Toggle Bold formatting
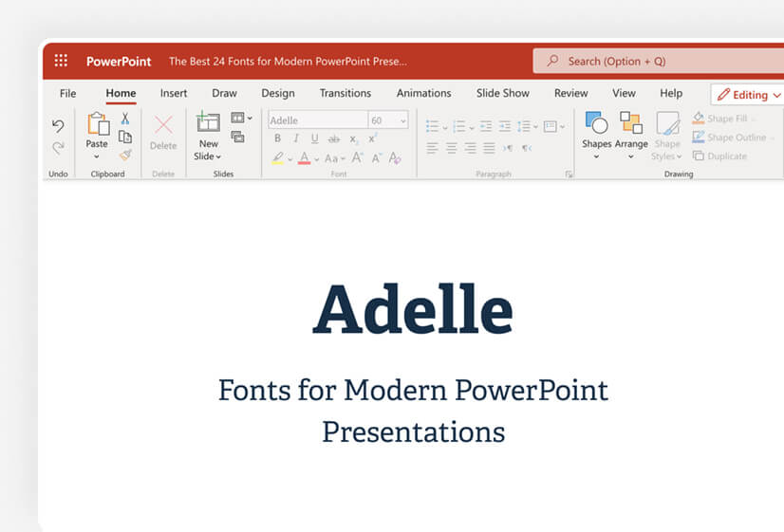This screenshot has width=784, height=532. point(277,138)
